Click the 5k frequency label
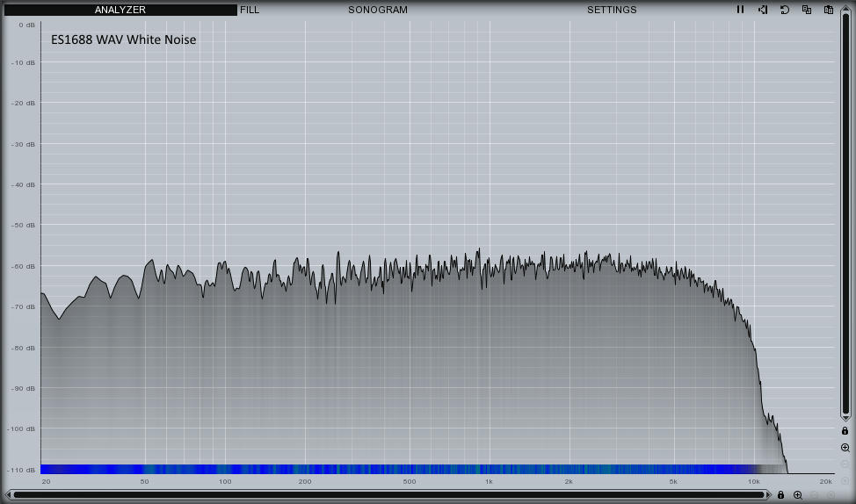Screen dimensions: 856x504 (x=673, y=482)
